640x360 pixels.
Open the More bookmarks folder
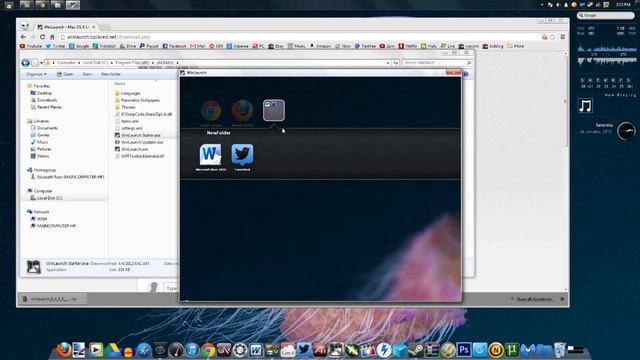pyautogui.click(x=516, y=46)
